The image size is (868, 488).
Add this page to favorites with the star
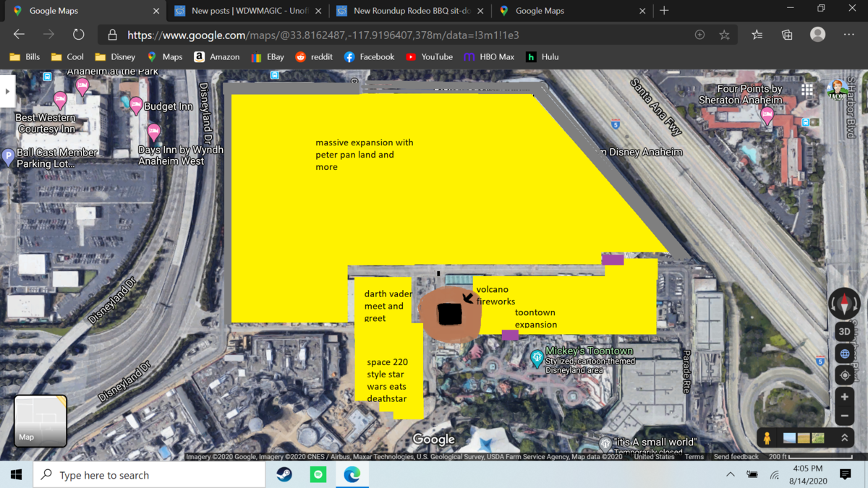724,35
